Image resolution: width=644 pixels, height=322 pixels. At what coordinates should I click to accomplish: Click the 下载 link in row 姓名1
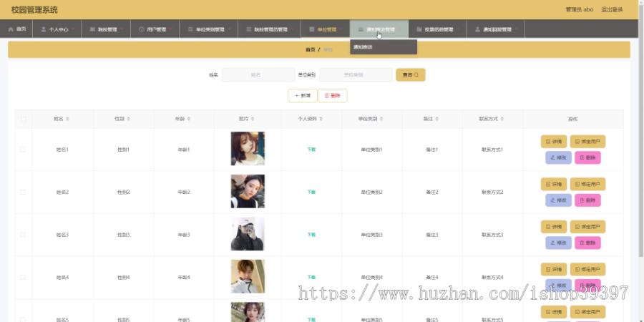click(311, 150)
